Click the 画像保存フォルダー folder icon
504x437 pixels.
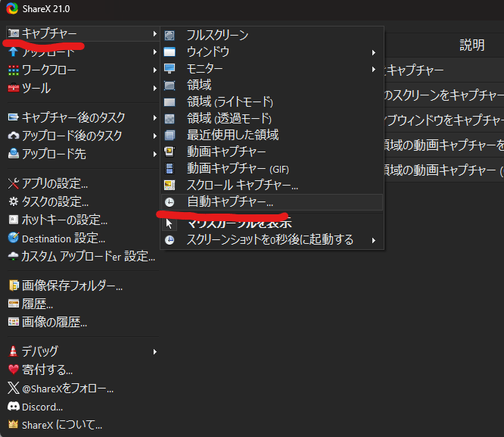coord(13,286)
